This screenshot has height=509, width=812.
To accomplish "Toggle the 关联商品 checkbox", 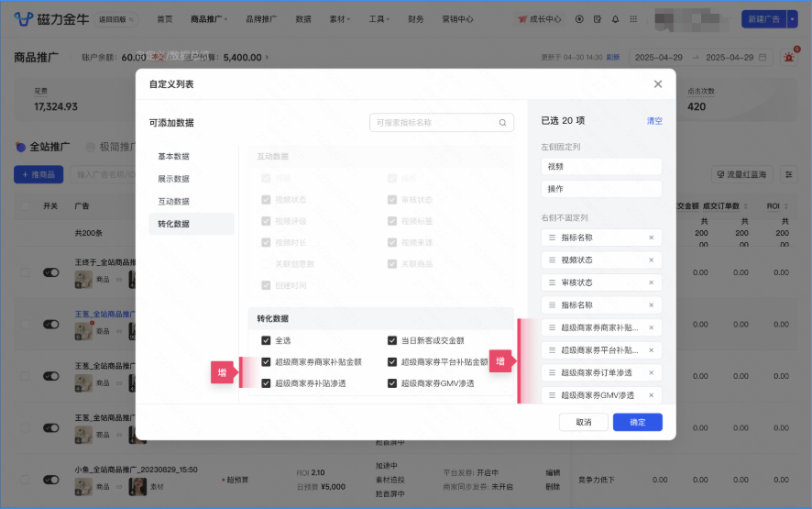I will [392, 264].
